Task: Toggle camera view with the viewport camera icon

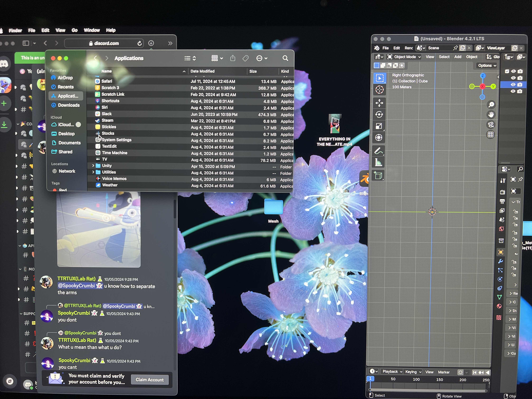Action: 491,125
